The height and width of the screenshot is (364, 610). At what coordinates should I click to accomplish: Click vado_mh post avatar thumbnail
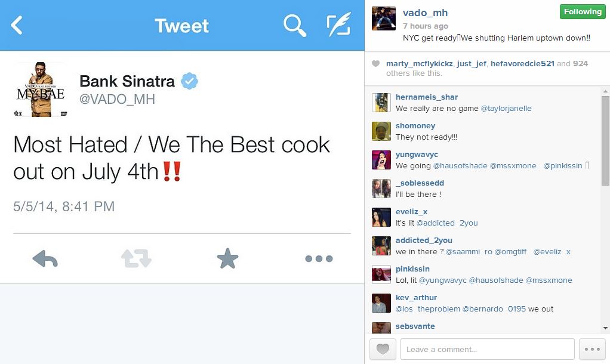[384, 18]
